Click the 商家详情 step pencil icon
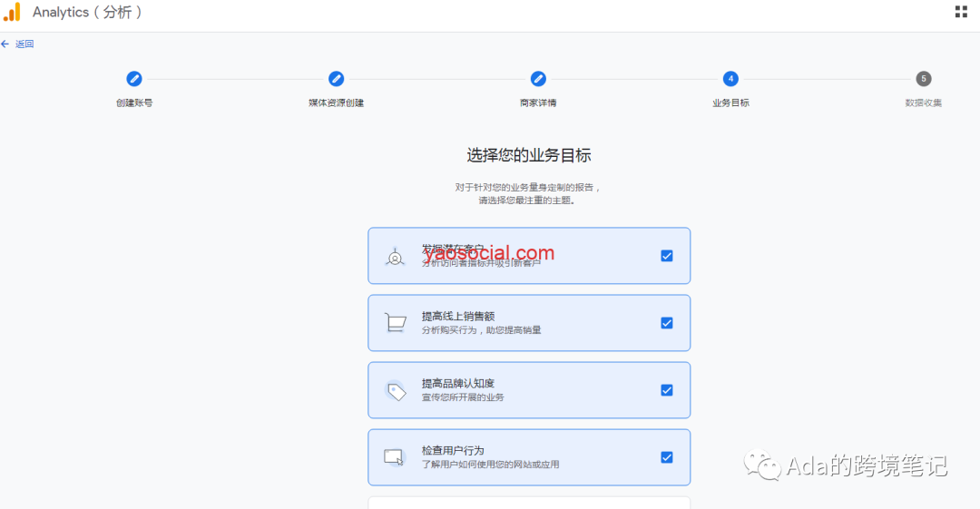 [x=538, y=79]
